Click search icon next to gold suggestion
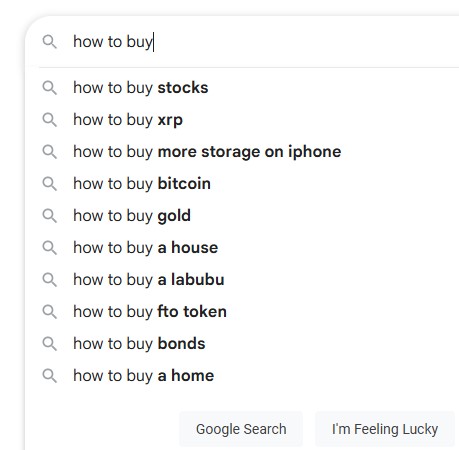Image resolution: width=459 pixels, height=450 pixels. pyautogui.click(x=50, y=216)
